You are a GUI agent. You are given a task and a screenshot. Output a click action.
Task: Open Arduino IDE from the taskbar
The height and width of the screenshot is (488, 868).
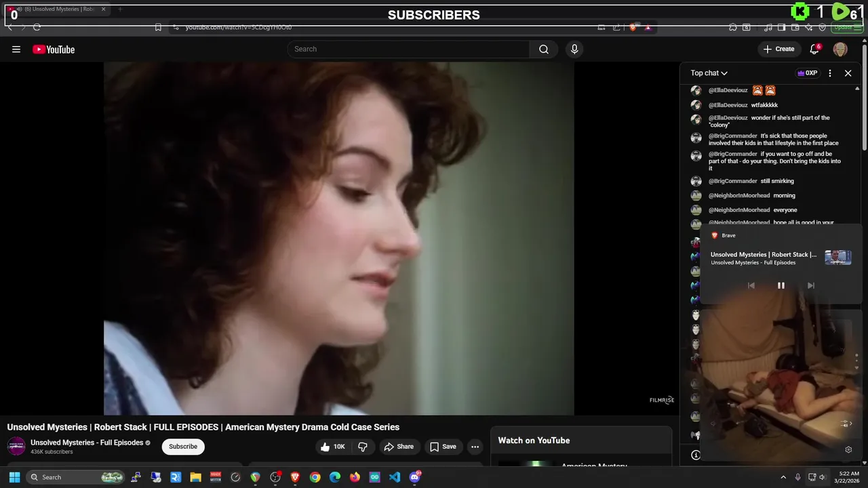(375, 477)
